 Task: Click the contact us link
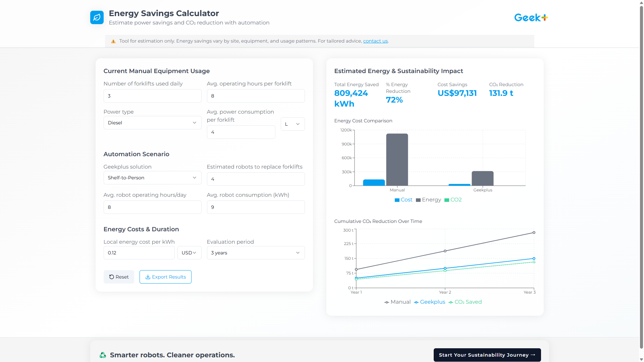coord(375,41)
